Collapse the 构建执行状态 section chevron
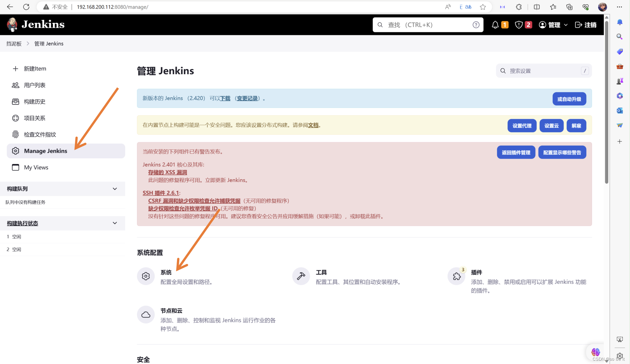 tap(115, 223)
